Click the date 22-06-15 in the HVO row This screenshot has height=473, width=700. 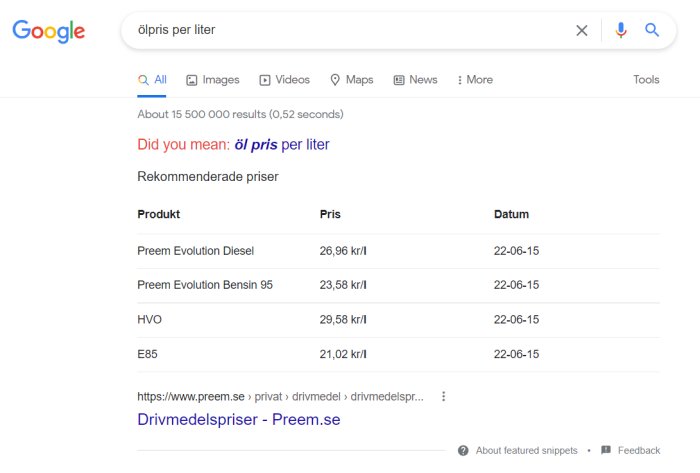[516, 319]
